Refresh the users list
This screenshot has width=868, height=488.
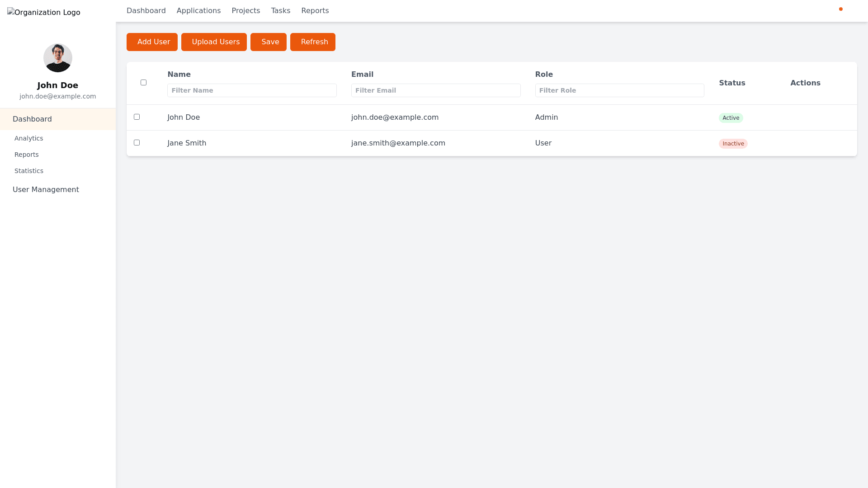[312, 42]
